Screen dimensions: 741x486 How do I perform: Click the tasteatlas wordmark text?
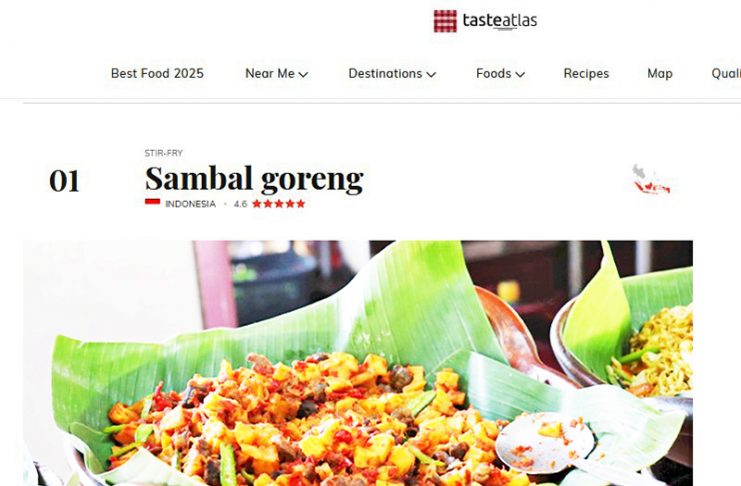point(500,21)
